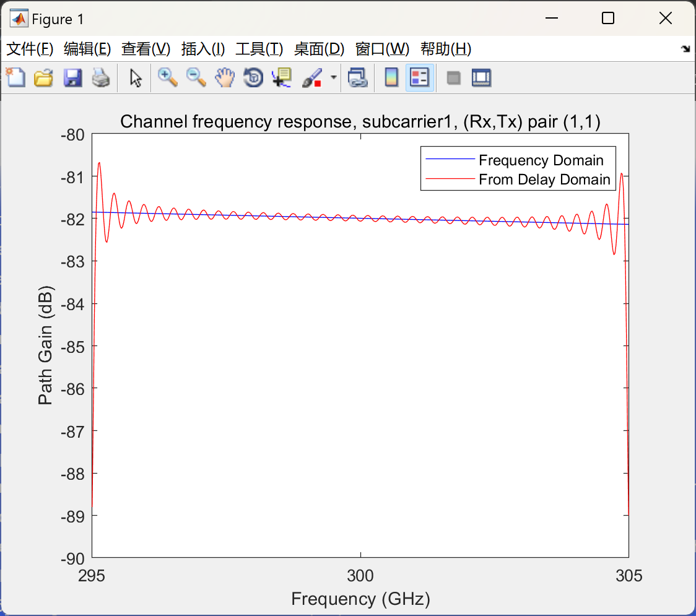
Task: Activate the Zoom Out tool
Action: pyautogui.click(x=196, y=77)
